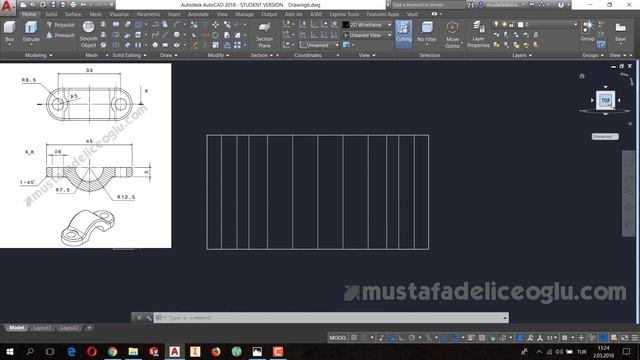Open the layer name dropdown list
Screen dimensions: 640x360
pyautogui.click(x=536, y=24)
